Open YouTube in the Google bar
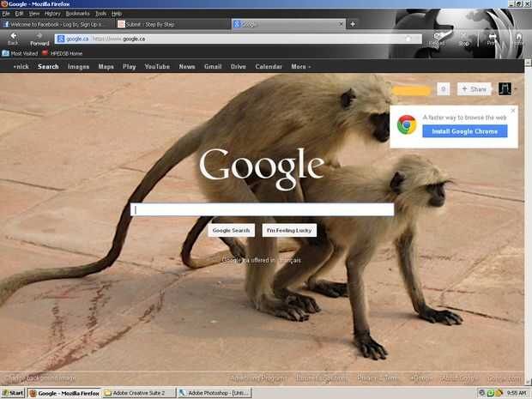The height and width of the screenshot is (399, 532). click(157, 67)
